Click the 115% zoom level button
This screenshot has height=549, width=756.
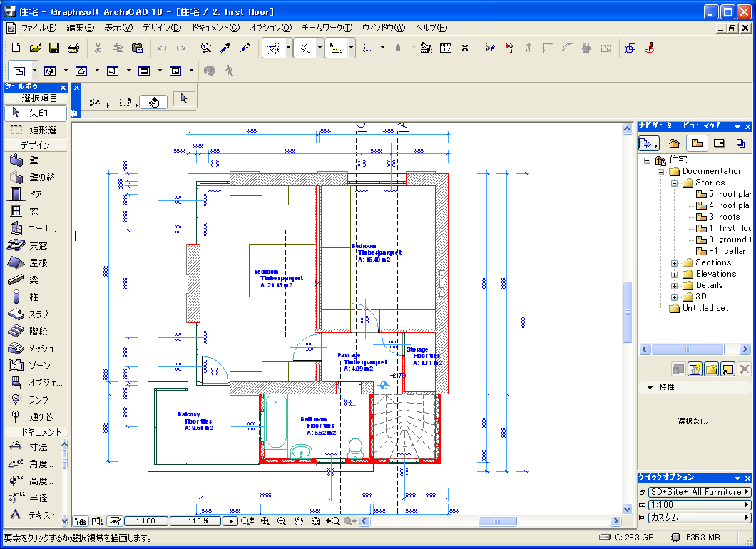click(x=195, y=521)
